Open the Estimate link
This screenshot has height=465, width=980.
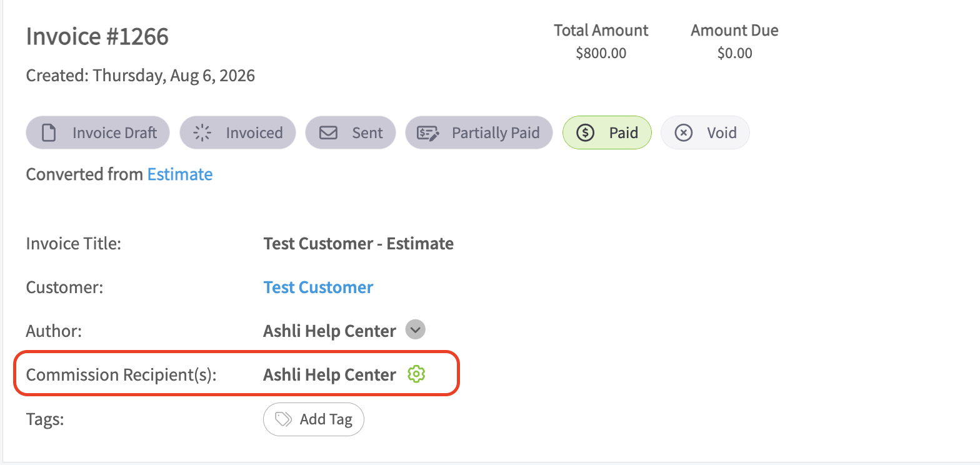pyautogui.click(x=180, y=174)
